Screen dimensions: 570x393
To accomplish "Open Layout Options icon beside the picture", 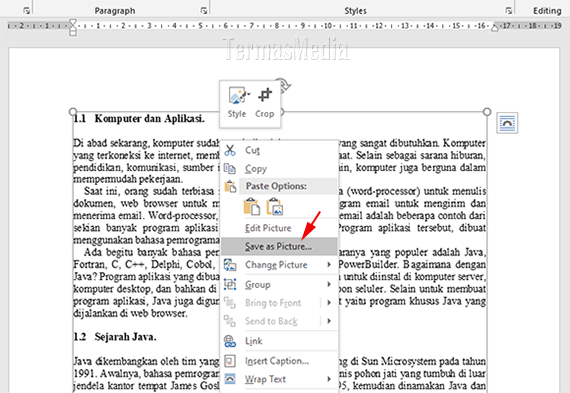I will pos(507,123).
